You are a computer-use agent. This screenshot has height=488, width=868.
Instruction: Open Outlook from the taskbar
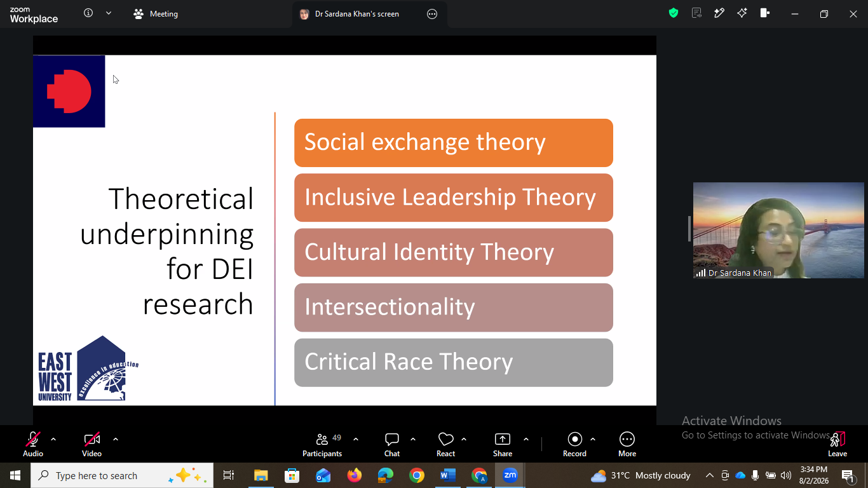323,475
